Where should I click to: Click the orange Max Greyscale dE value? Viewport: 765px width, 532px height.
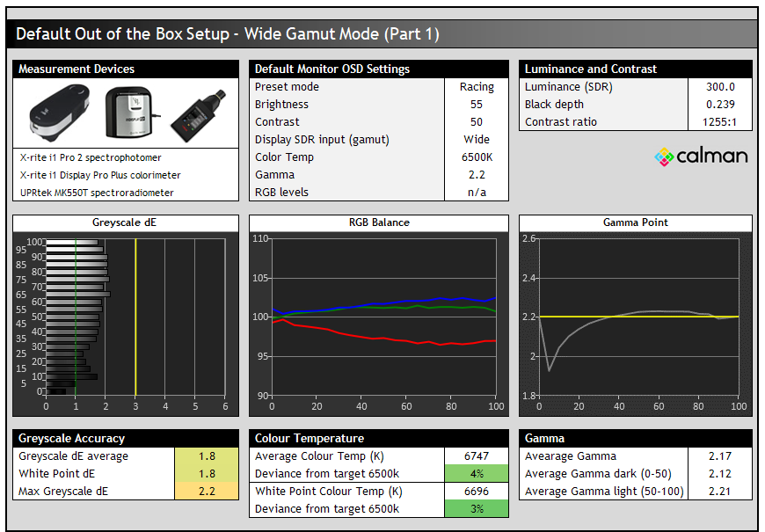point(207,492)
